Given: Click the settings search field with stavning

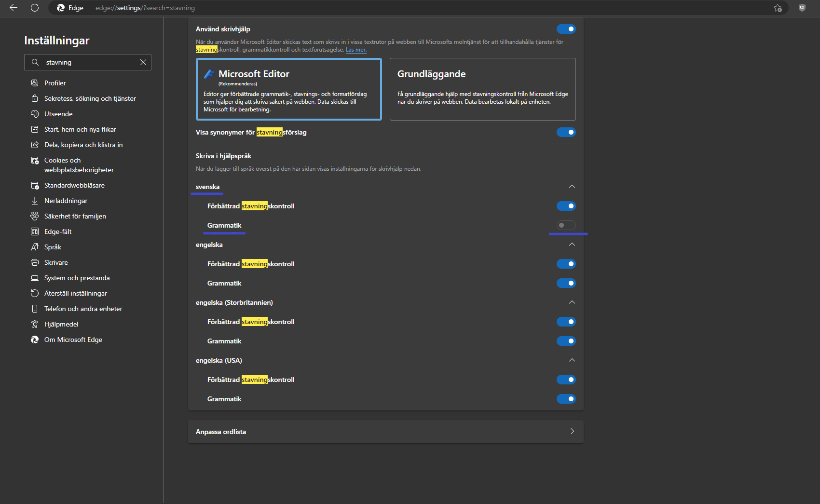Looking at the screenshot, I should tap(88, 62).
